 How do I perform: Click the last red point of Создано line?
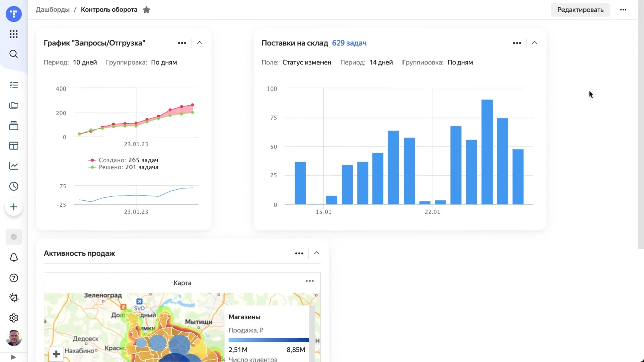click(192, 105)
